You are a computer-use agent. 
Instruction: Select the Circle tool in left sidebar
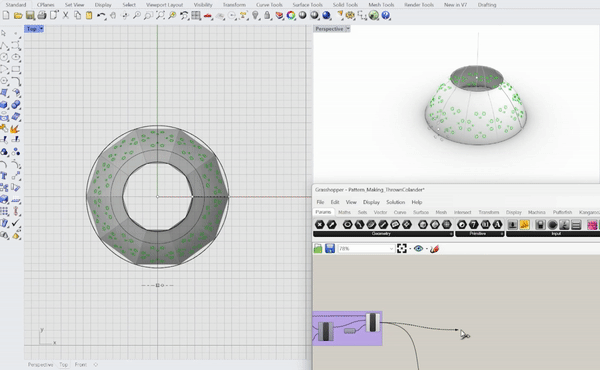4,57
